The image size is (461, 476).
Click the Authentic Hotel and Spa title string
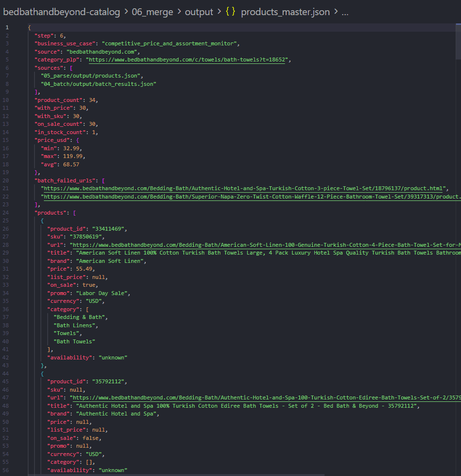pos(246,406)
